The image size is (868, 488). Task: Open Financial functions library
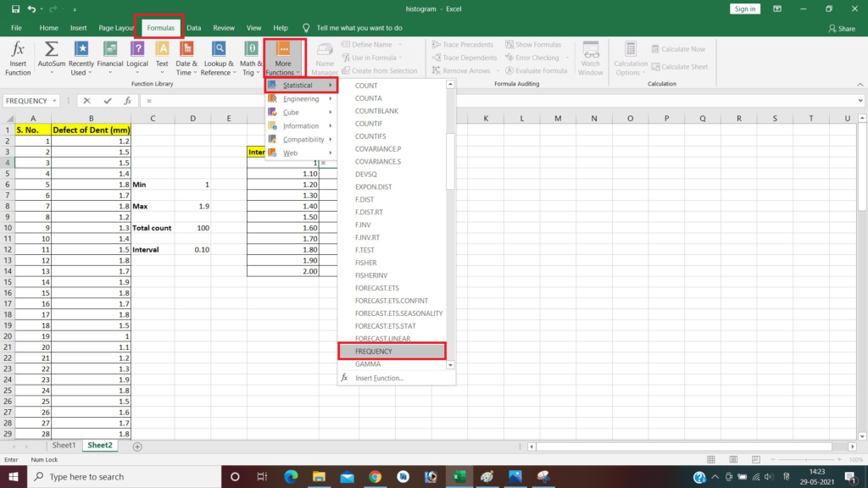click(110, 58)
